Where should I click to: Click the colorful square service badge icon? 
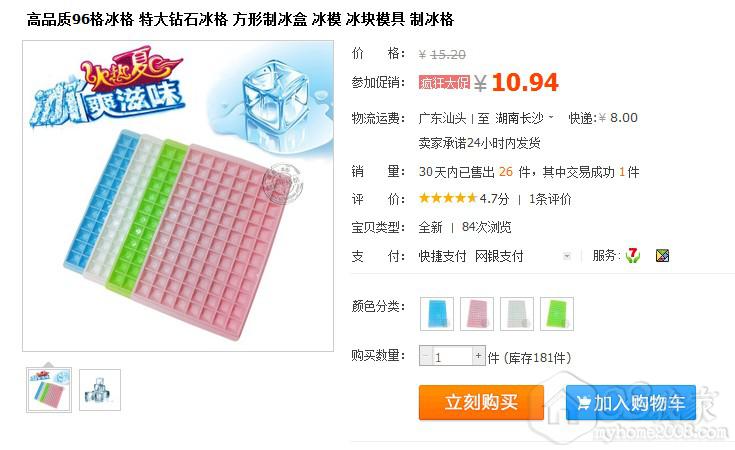click(662, 255)
